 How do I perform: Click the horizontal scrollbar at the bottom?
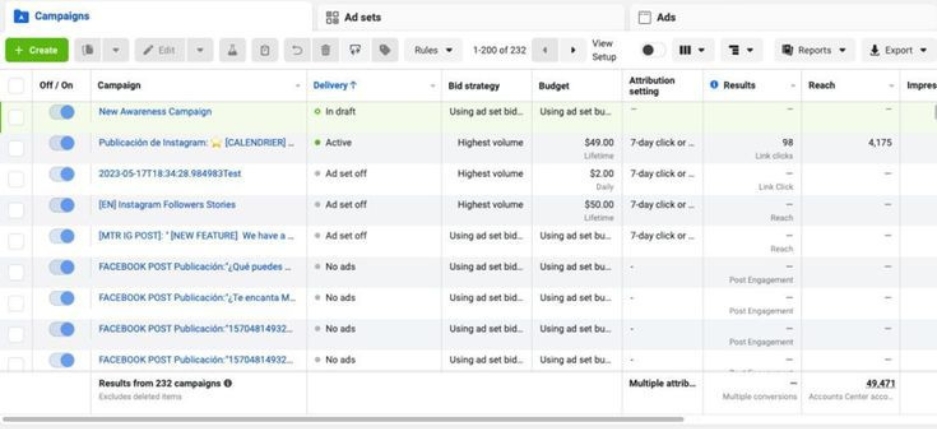342,419
